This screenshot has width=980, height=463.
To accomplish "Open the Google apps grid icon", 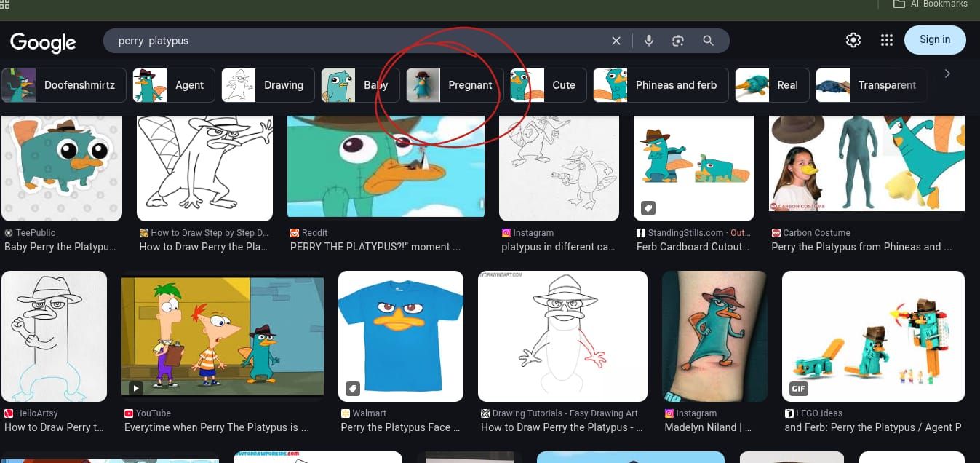I will (886, 40).
